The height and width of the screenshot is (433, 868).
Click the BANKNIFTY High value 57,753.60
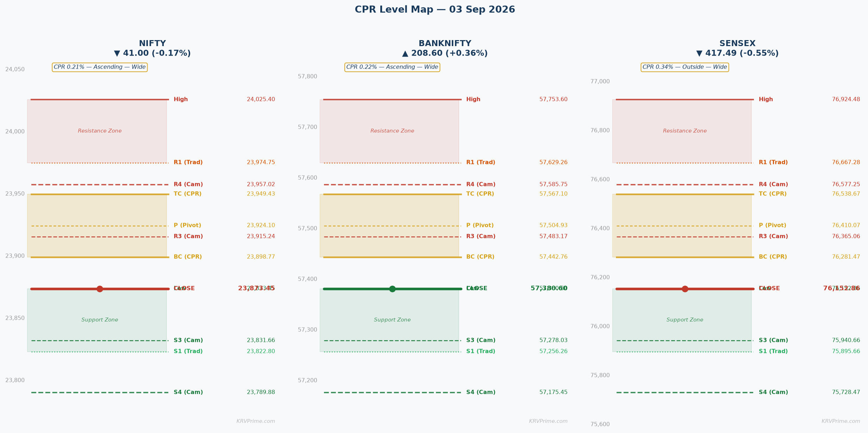pyautogui.click(x=554, y=100)
